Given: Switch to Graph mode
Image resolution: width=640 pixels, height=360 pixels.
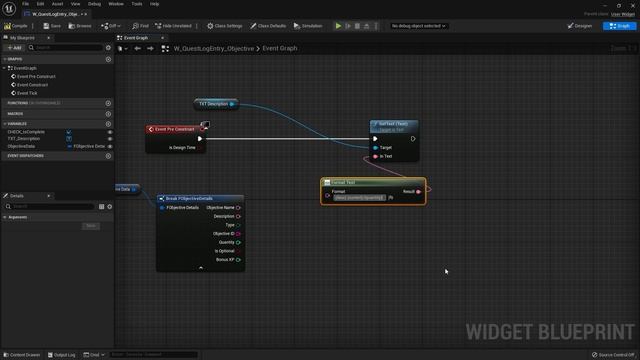Looking at the screenshot, I should click(619, 26).
